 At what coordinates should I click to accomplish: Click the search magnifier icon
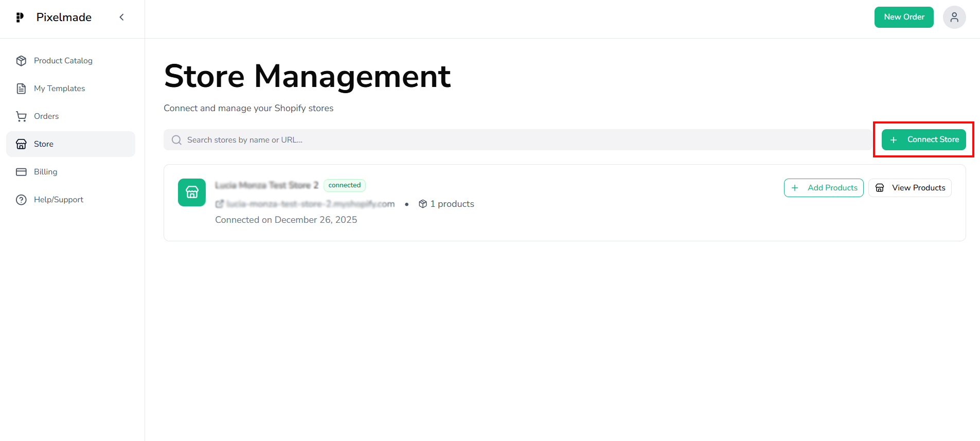click(176, 140)
